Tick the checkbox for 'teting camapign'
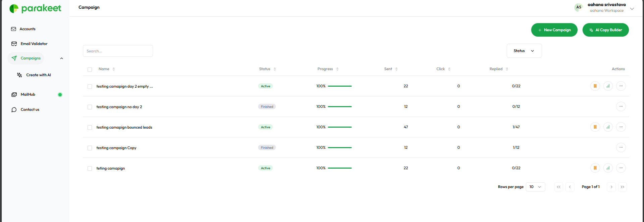 pyautogui.click(x=90, y=169)
